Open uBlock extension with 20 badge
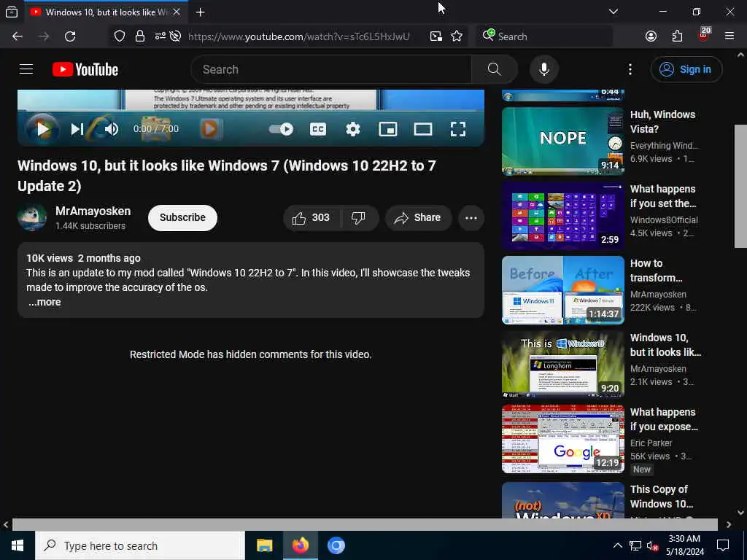This screenshot has height=560, width=747. coord(704,35)
